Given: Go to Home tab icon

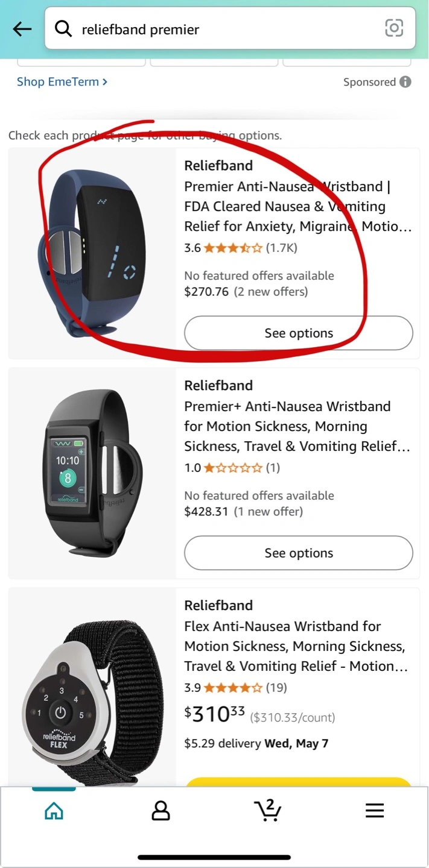Looking at the screenshot, I should (54, 811).
